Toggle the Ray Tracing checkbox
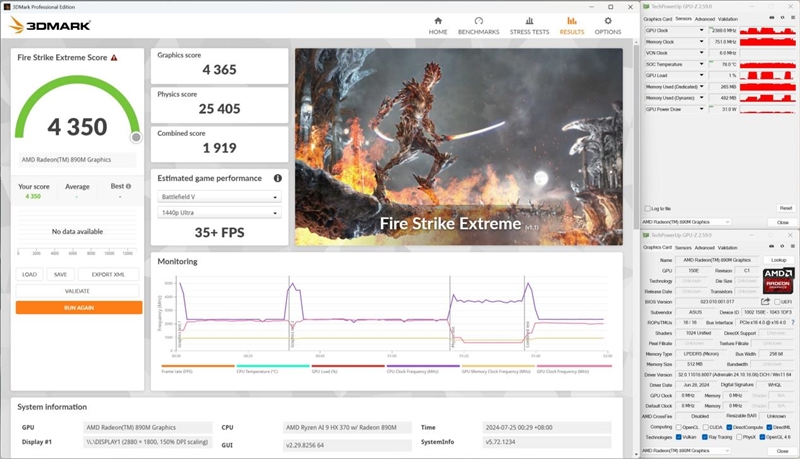Image resolution: width=800 pixels, height=459 pixels. [x=705, y=437]
